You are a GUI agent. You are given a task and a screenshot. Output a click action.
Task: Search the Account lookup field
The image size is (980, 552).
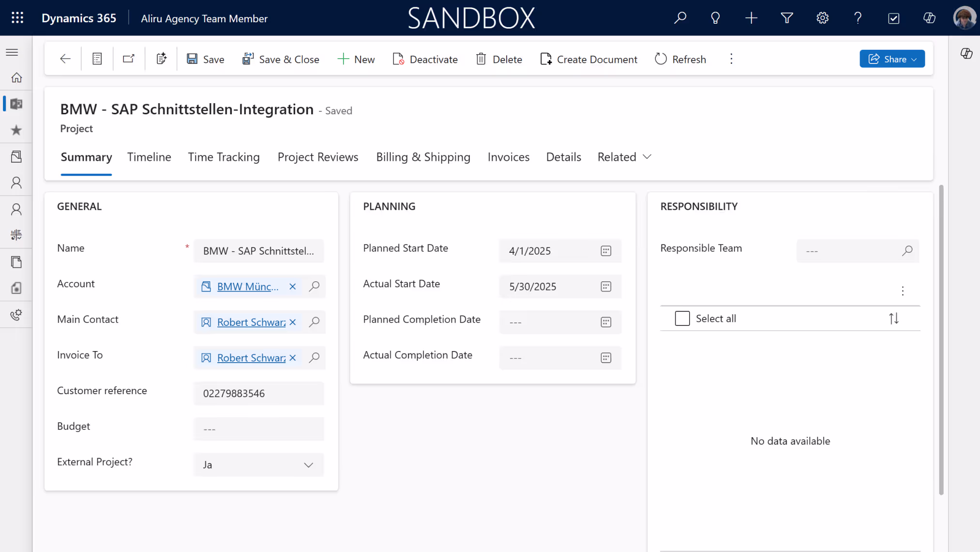coord(314,287)
